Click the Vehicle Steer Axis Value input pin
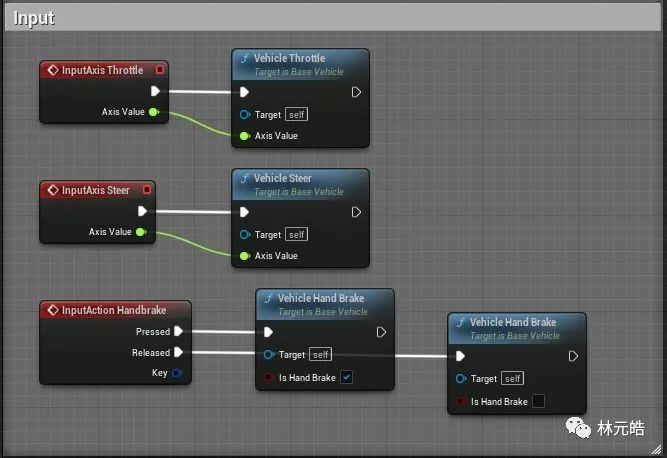Screen dimensions: 667x458 point(244,256)
